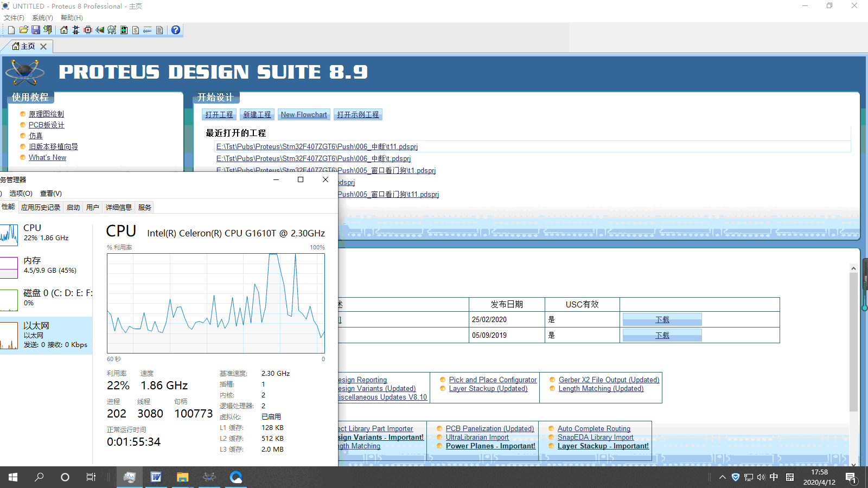Image resolution: width=868 pixels, height=488 pixels.
Task: Click the blue Help question mark icon
Action: click(x=176, y=30)
